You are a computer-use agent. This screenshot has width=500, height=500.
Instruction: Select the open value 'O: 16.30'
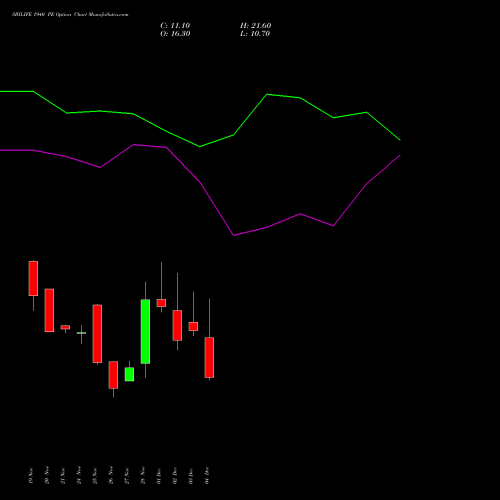tap(175, 34)
